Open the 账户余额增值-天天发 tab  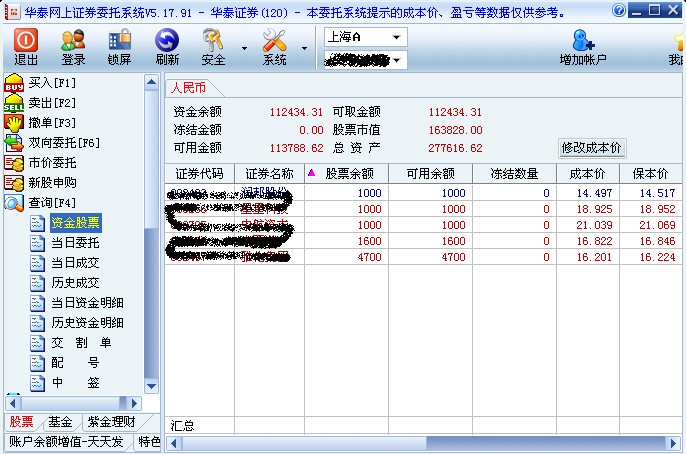(x=66, y=442)
